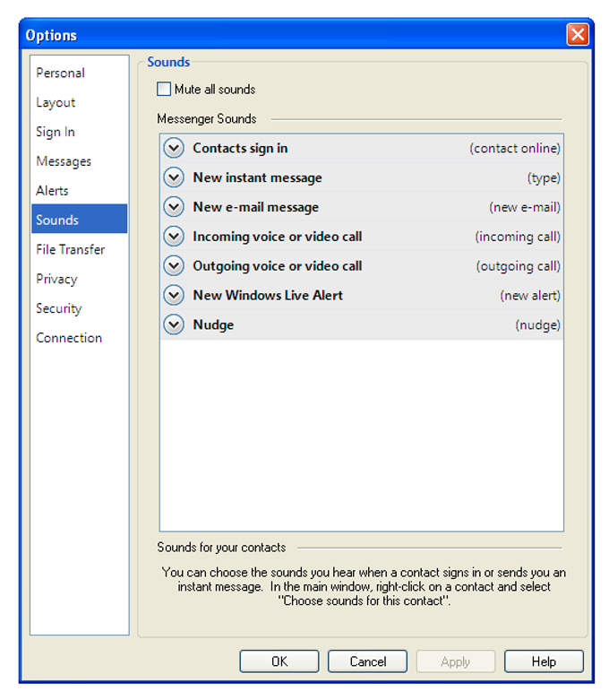The width and height of the screenshot is (609, 700).
Task: Click the (nudge) sound label
Action: (537, 325)
